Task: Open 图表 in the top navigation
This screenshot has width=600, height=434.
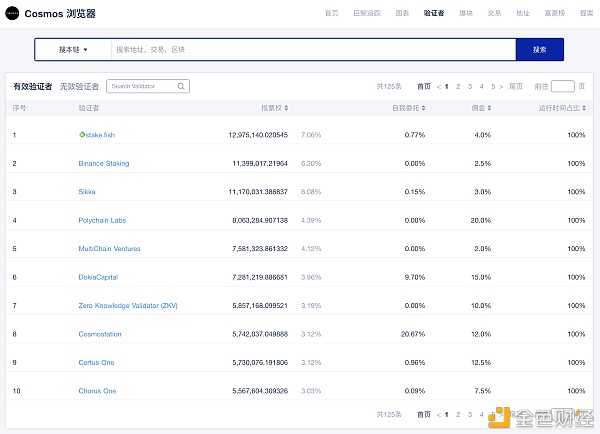Action: pos(402,13)
